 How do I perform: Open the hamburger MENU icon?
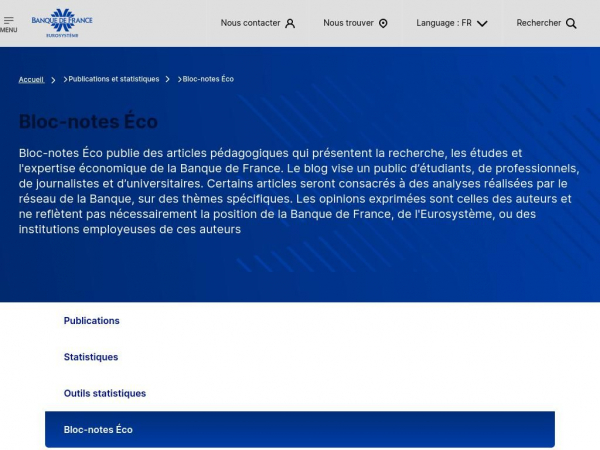[8, 20]
